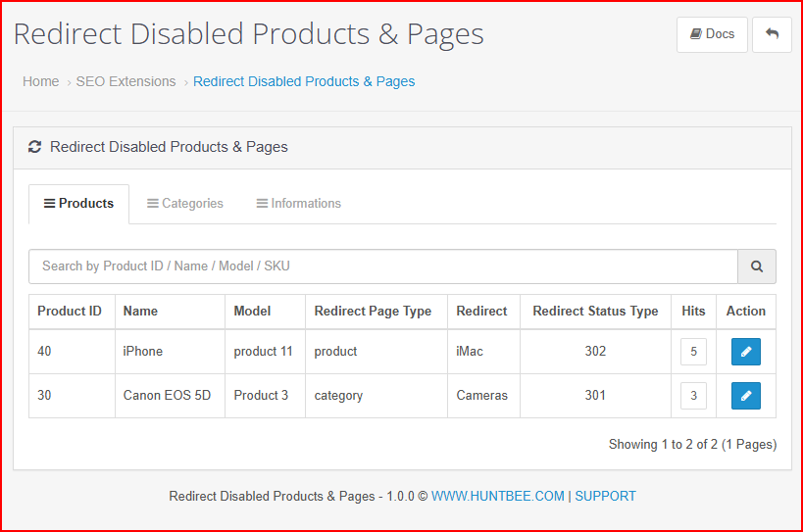Click the iMac redirect cell
The width and height of the screenshot is (803, 532).
point(484,352)
